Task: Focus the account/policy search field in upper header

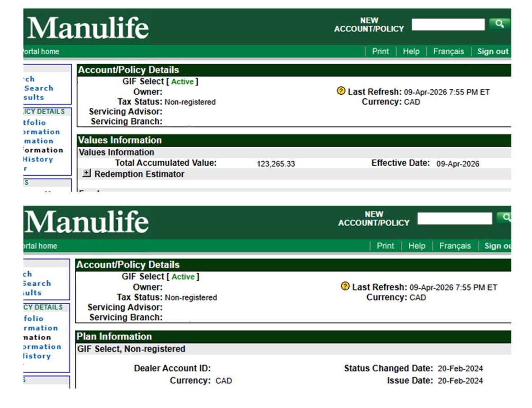Action: coord(448,24)
